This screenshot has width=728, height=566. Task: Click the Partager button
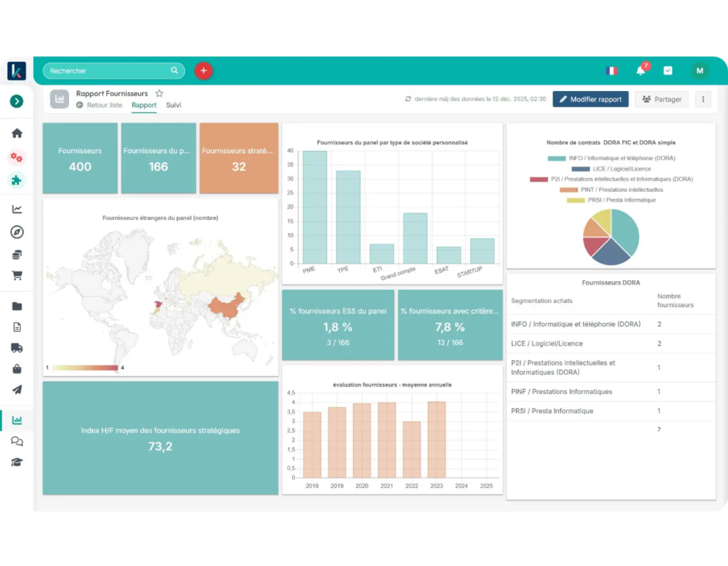coord(661,100)
